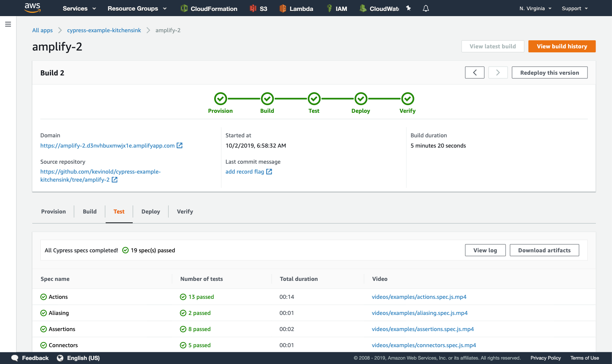The height and width of the screenshot is (364, 612).
Task: Open the IAM shortcut in the top bar
Action: click(x=337, y=8)
